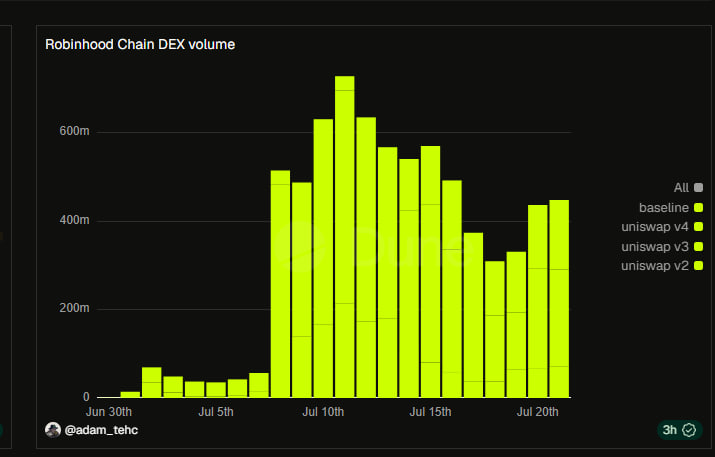Click the uniswap v4 legend swatch
715x457 pixels.
click(698, 227)
